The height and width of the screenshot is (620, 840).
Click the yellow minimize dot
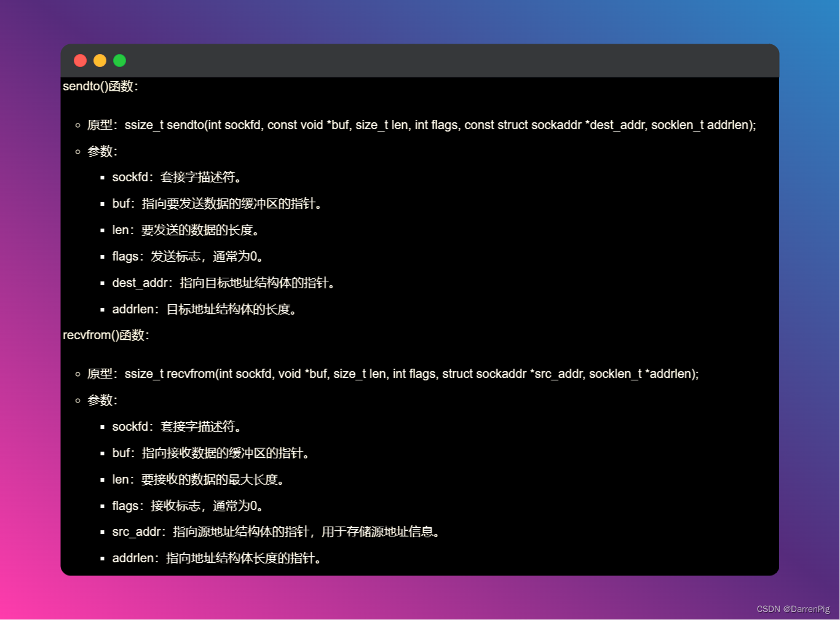100,60
